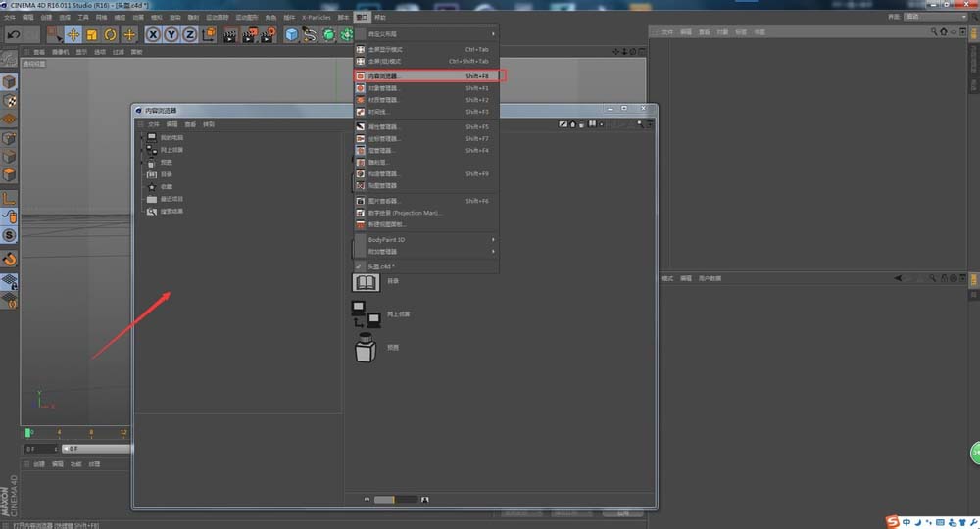The height and width of the screenshot is (529, 980).
Task: Toggle the Z axis lock
Action: (189, 35)
